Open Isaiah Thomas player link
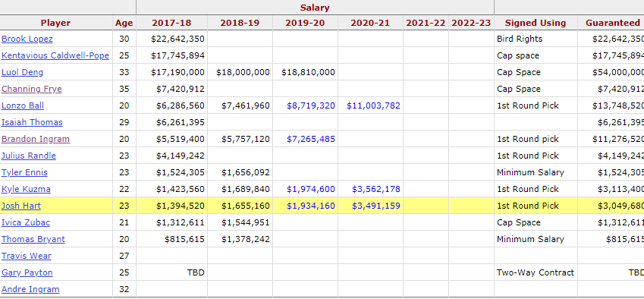The height and width of the screenshot is (299, 644). coord(32,122)
